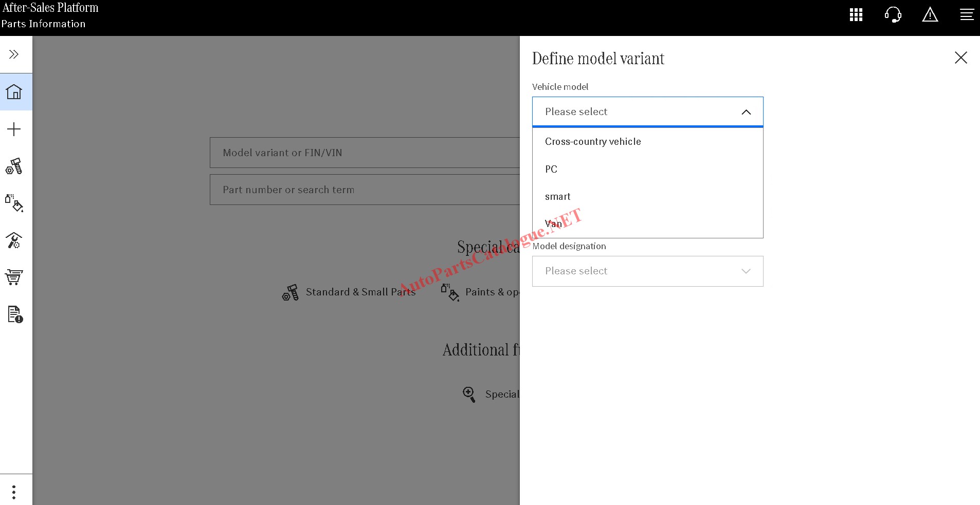The width and height of the screenshot is (980, 505).
Task: Open the warning triangle notifications icon
Action: pos(930,15)
